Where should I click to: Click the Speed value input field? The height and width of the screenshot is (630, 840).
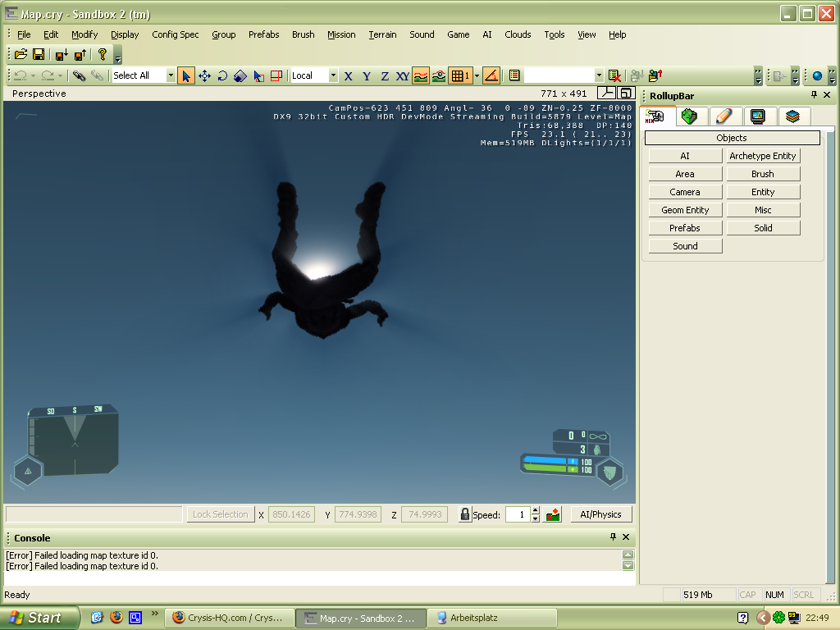tap(518, 514)
